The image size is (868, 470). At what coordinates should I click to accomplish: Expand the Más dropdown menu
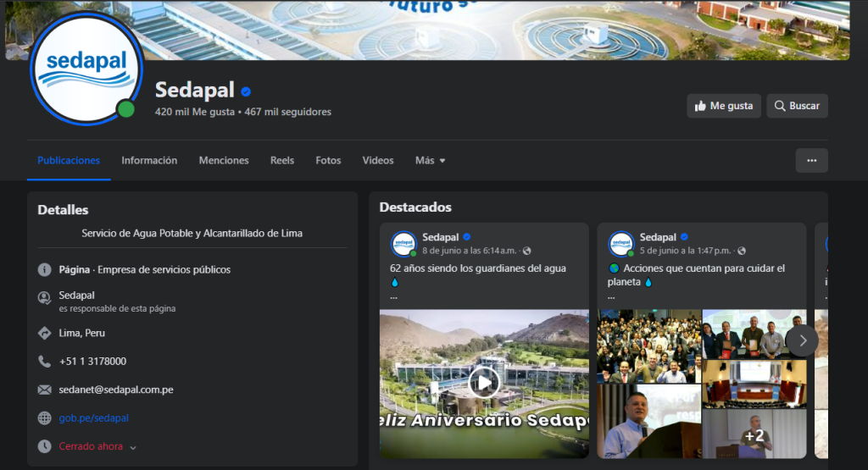coord(430,160)
